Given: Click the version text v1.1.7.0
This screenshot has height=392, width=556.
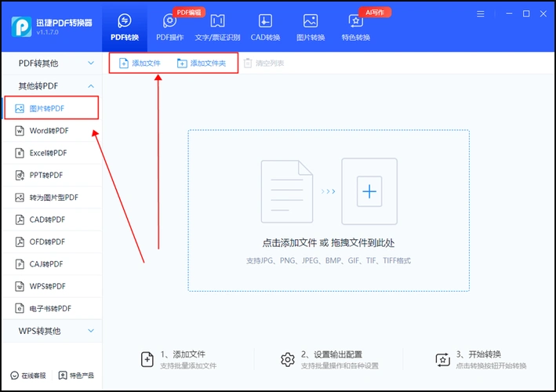Looking at the screenshot, I should click(47, 32).
